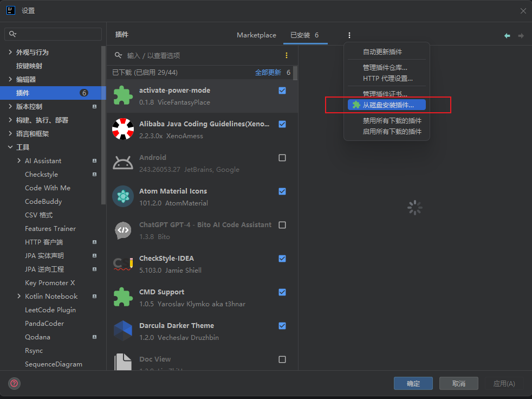Click the project marker beside AI Assistant

(x=95, y=160)
